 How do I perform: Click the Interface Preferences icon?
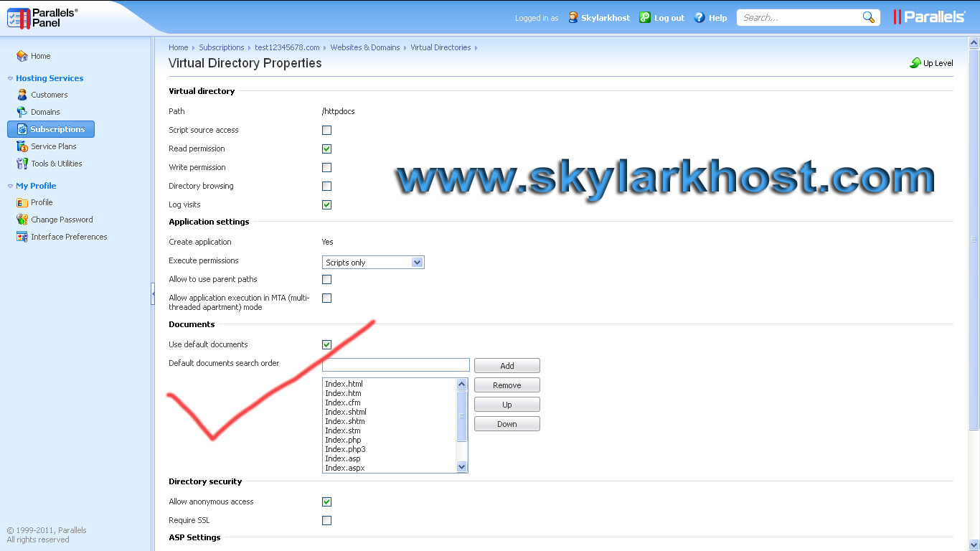22,237
